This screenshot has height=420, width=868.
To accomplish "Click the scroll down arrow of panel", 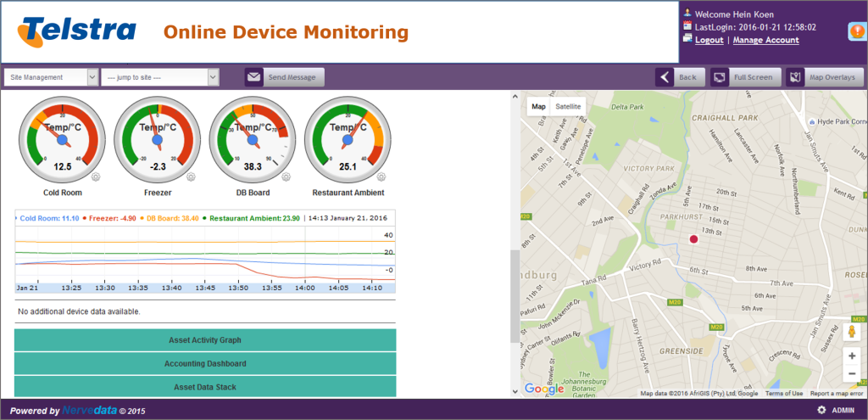I will (515, 392).
